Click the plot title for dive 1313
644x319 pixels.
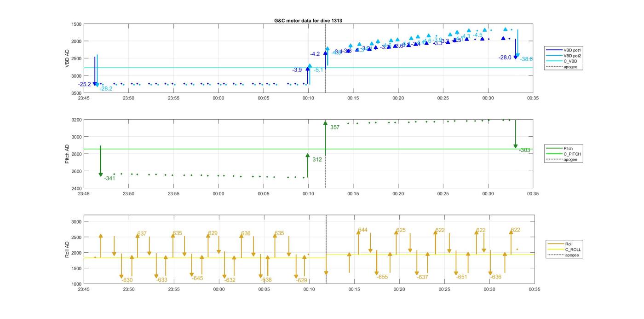(308, 21)
